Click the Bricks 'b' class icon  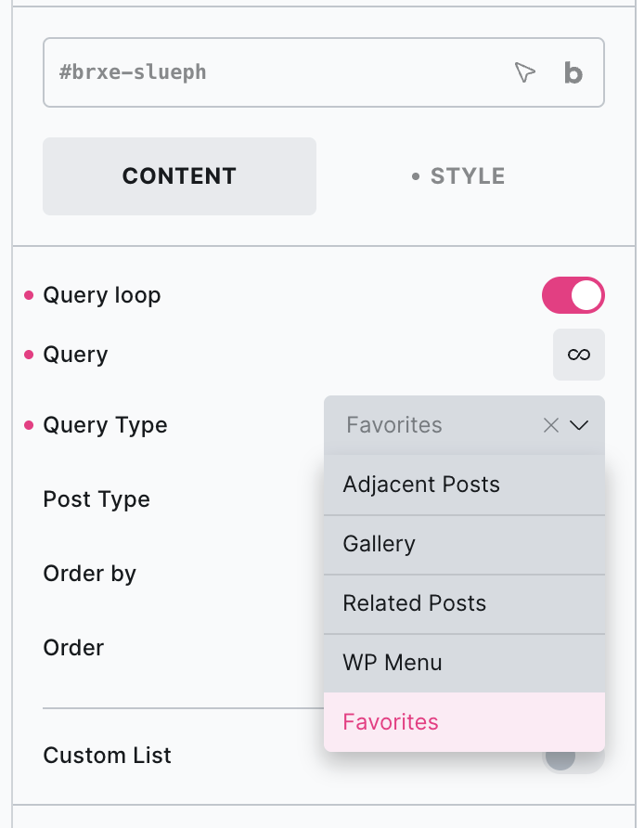573,72
